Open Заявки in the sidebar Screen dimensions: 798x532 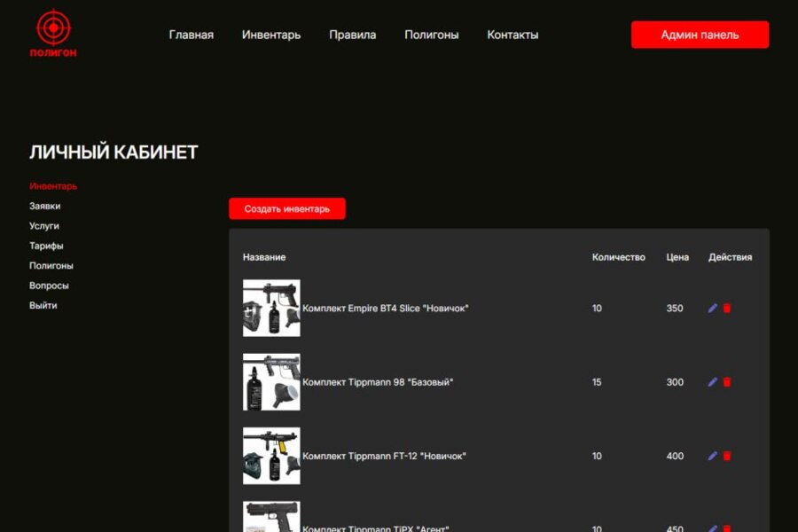(x=45, y=207)
